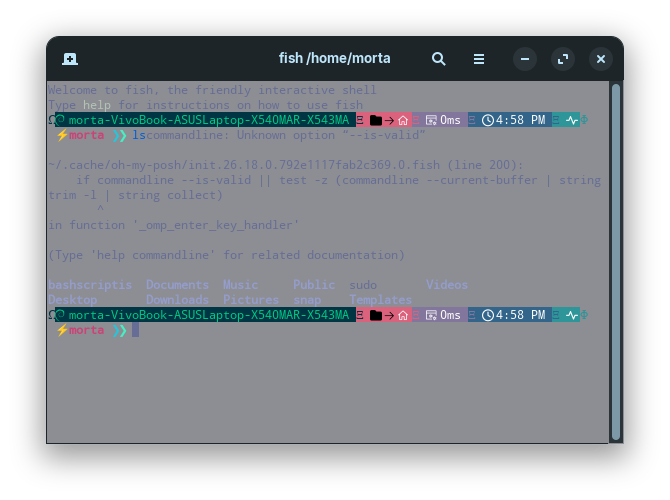Image resolution: width=670 pixels, height=500 pixels.
Task: Click the 'Documents' directory name
Action: click(x=177, y=285)
